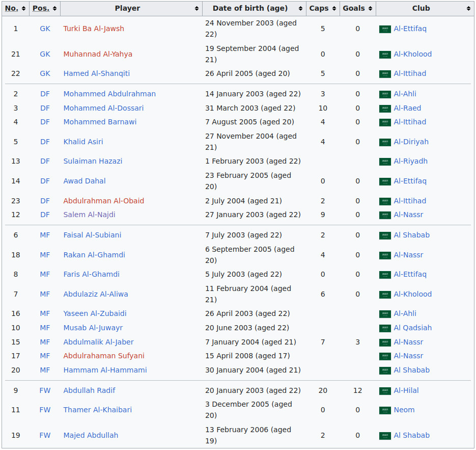Click the flag icon beside Al-Kholood in Muhannad Al-Yahya's row
476x450 pixels.
click(x=385, y=55)
